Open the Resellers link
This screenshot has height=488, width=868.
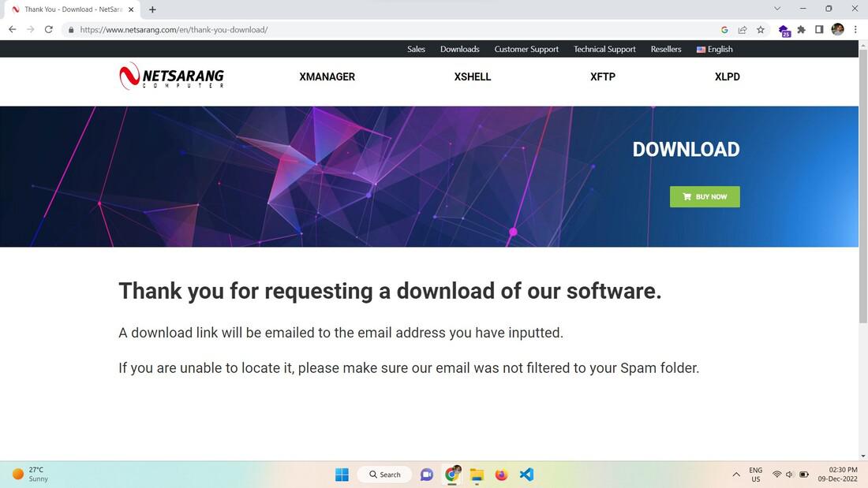tap(666, 49)
